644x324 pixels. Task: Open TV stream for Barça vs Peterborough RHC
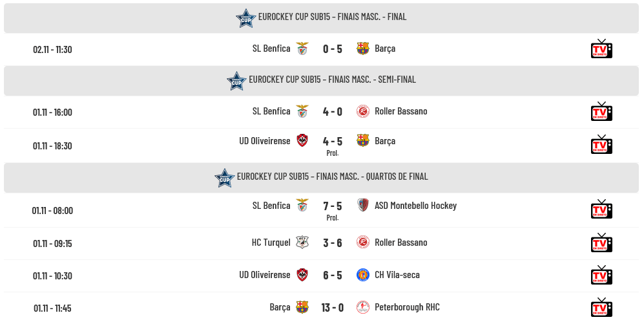click(601, 308)
